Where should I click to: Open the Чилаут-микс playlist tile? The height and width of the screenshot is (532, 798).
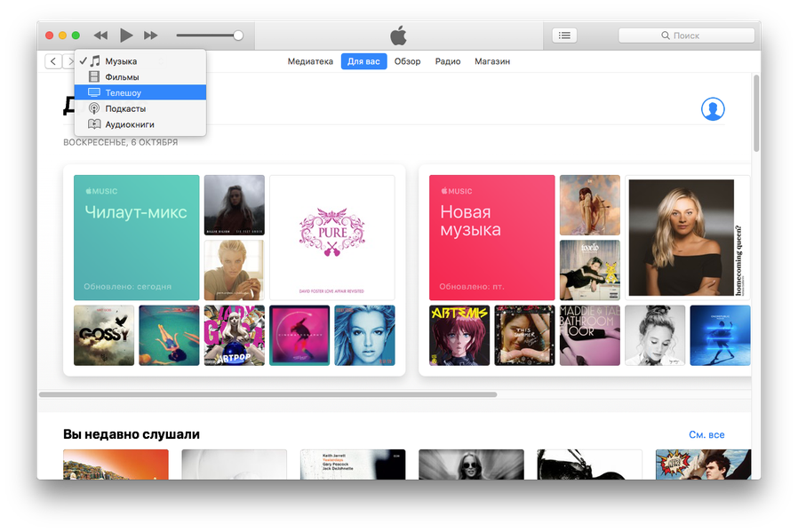click(136, 237)
